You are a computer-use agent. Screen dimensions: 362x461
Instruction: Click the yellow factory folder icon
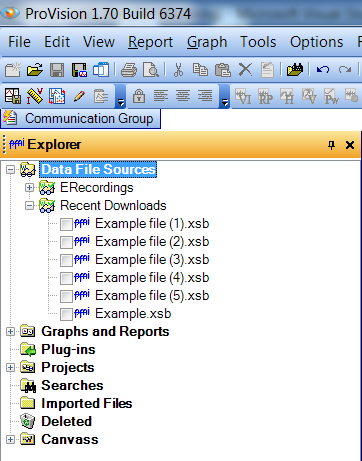point(295,70)
